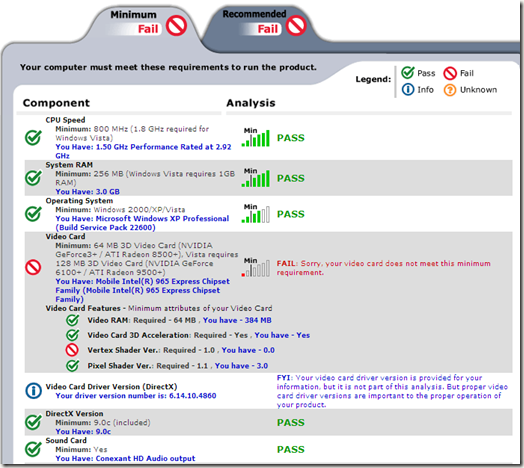Click the Sound Card pass checkmark icon
The height and width of the screenshot is (468, 524).
[x=33, y=449]
